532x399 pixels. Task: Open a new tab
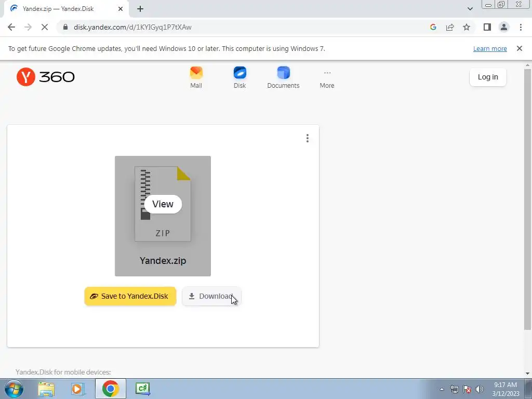[140, 9]
